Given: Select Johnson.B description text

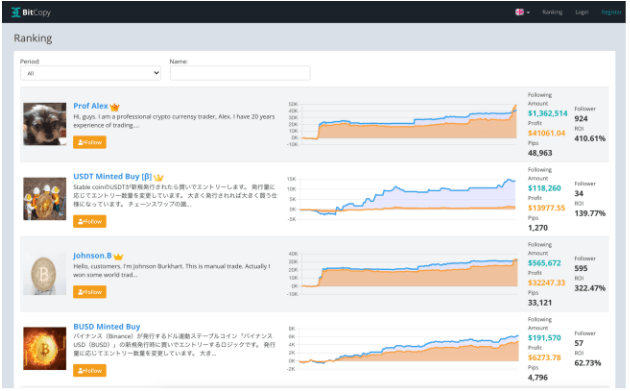Looking at the screenshot, I should point(172,270).
